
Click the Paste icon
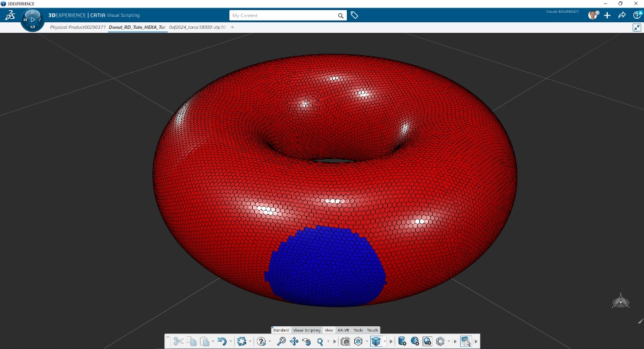point(205,341)
